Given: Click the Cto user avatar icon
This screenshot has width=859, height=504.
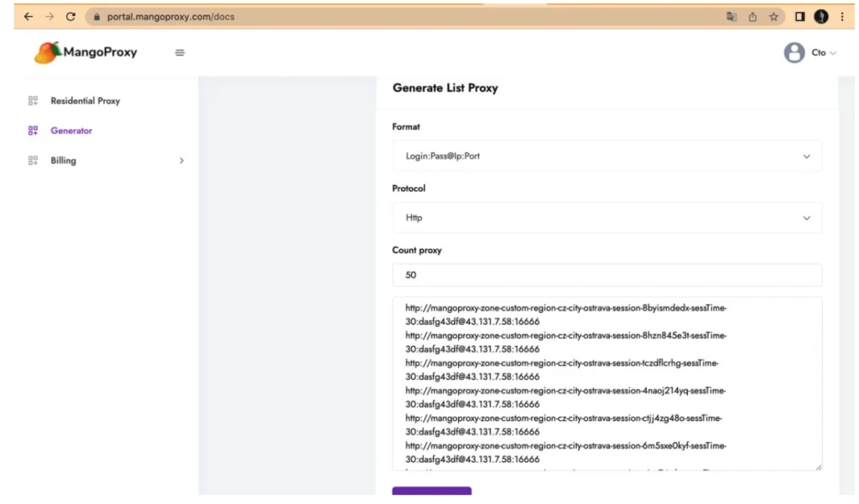Looking at the screenshot, I should click(x=794, y=53).
